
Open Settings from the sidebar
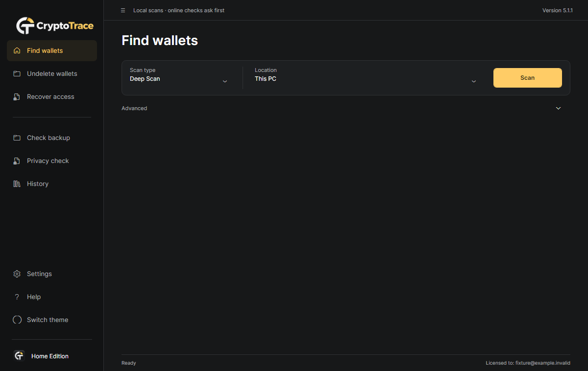pyautogui.click(x=52, y=274)
